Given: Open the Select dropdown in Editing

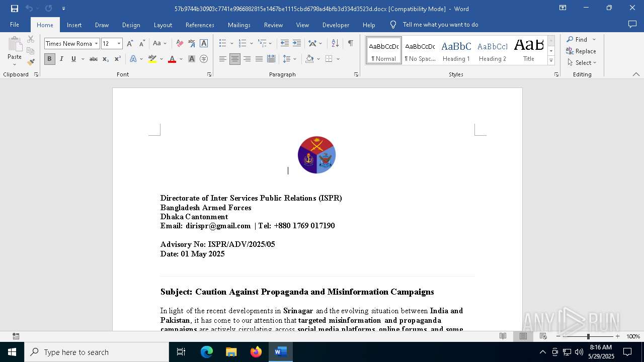Looking at the screenshot, I should click(x=582, y=63).
